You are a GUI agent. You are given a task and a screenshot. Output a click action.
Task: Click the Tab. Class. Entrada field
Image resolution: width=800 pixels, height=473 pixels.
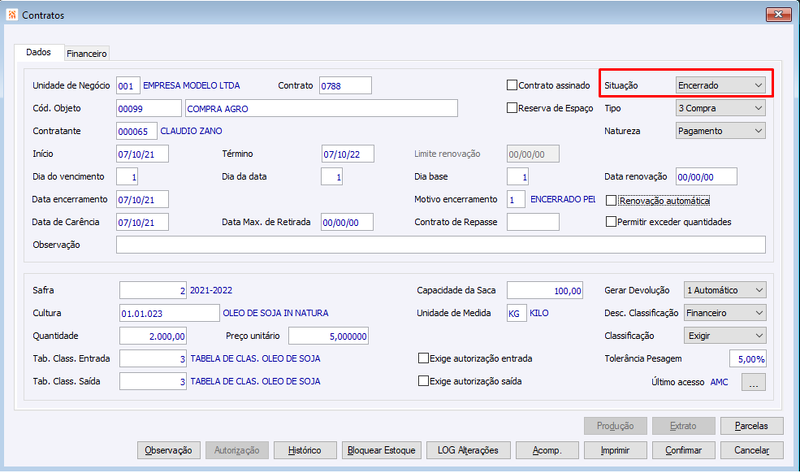[153, 359]
